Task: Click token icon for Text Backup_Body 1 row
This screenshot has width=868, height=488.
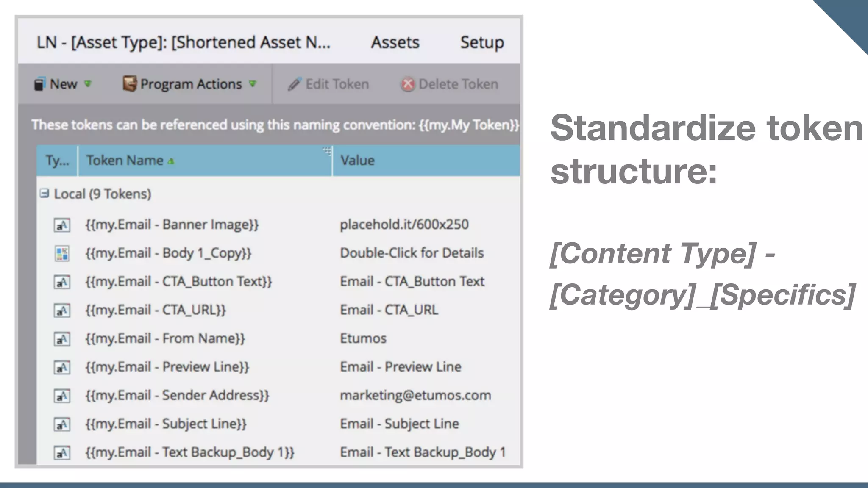Action: (62, 453)
